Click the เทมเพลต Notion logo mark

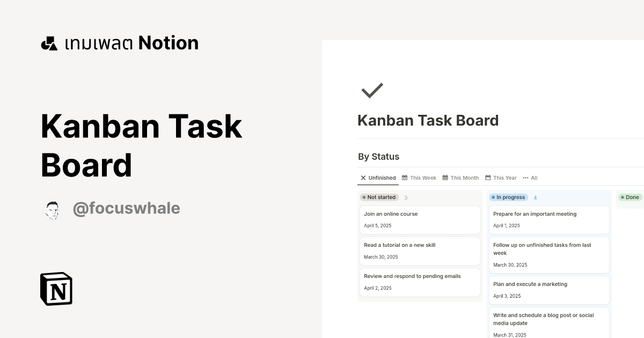coord(49,43)
